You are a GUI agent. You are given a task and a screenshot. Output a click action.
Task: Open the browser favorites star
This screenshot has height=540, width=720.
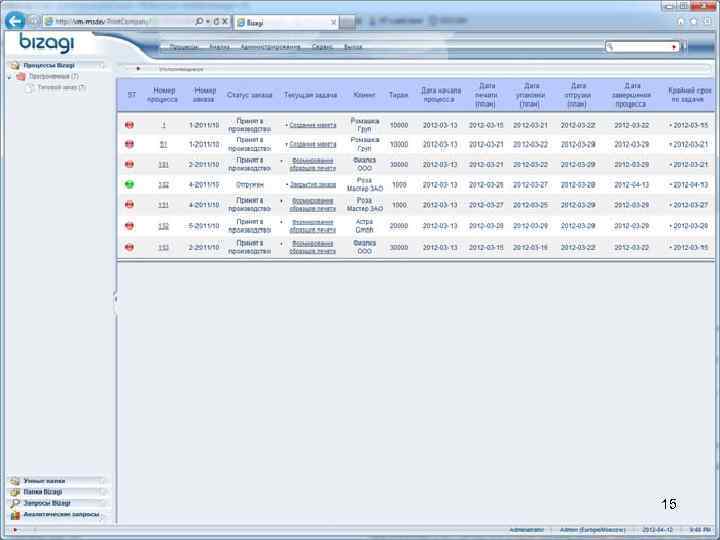point(694,21)
